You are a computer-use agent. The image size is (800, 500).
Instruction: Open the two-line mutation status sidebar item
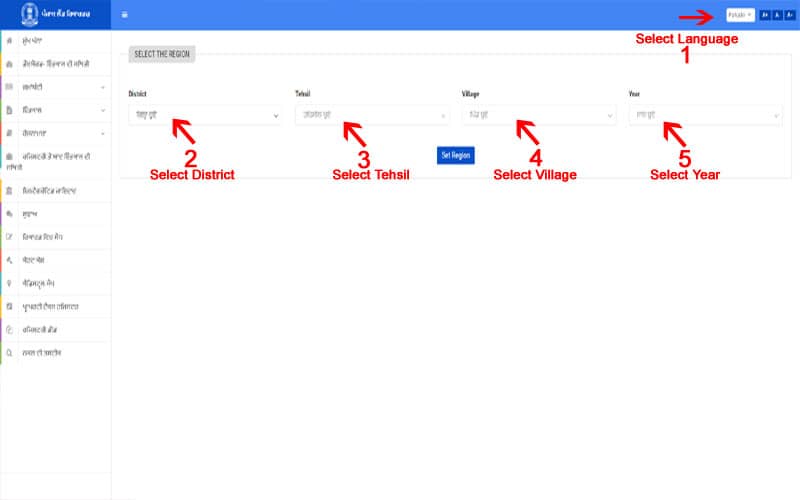click(56, 162)
